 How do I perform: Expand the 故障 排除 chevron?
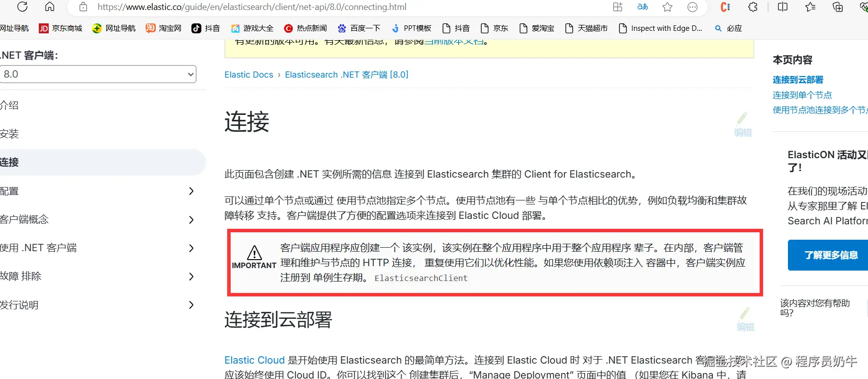pos(191,276)
